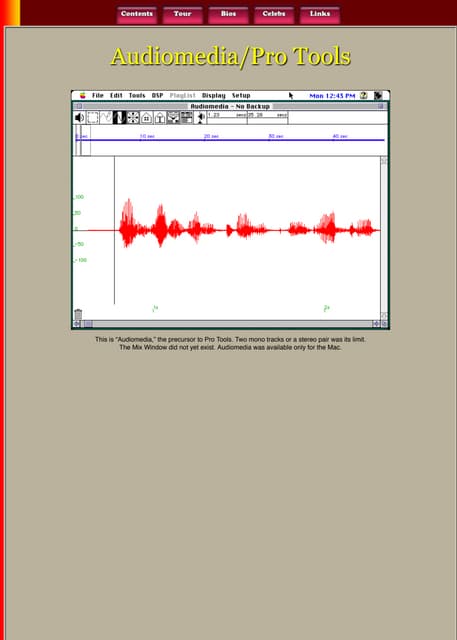
Task: Select the radial starburst tool icon
Action: [x=133, y=118]
